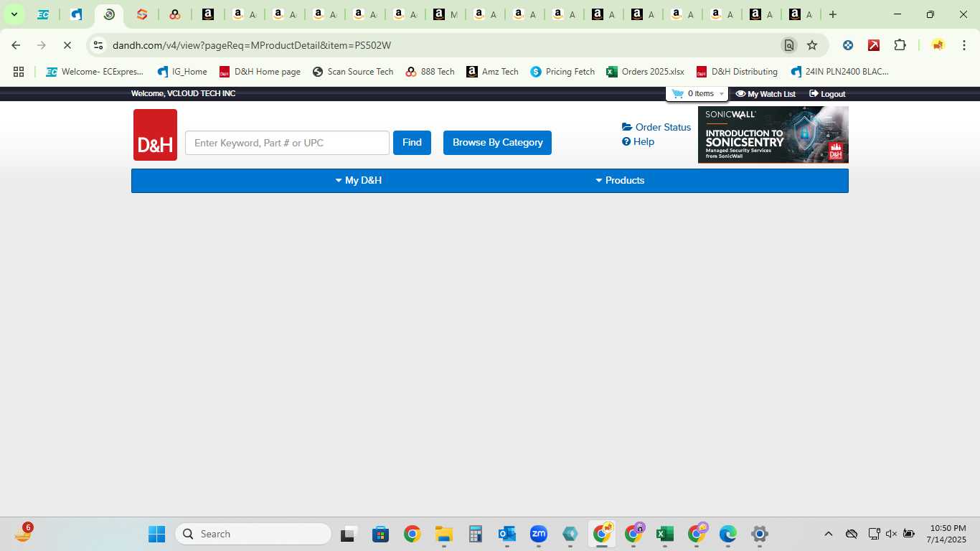Open Microsoft Edge from the taskbar
The image size is (980, 551).
(x=727, y=534)
